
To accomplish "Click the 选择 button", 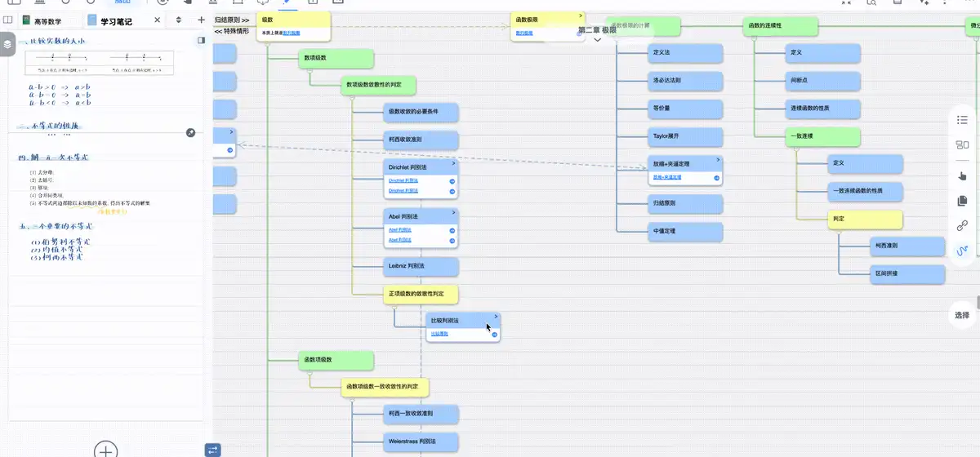I will point(962,315).
